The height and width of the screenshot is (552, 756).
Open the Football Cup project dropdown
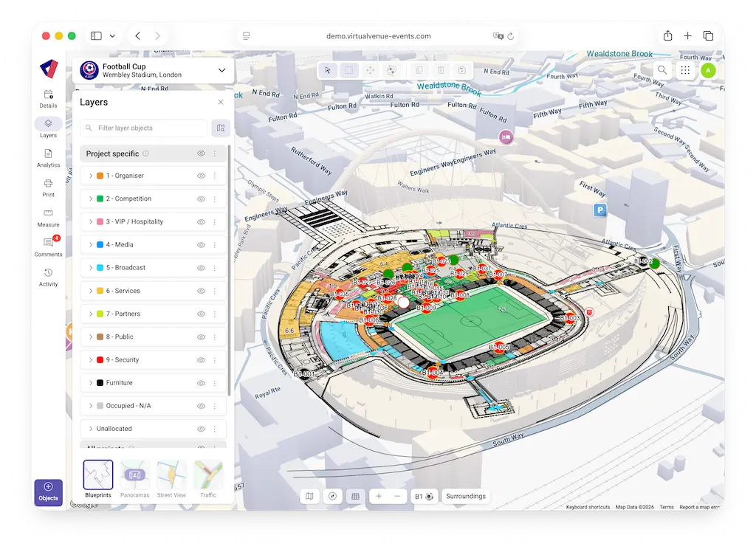point(221,70)
